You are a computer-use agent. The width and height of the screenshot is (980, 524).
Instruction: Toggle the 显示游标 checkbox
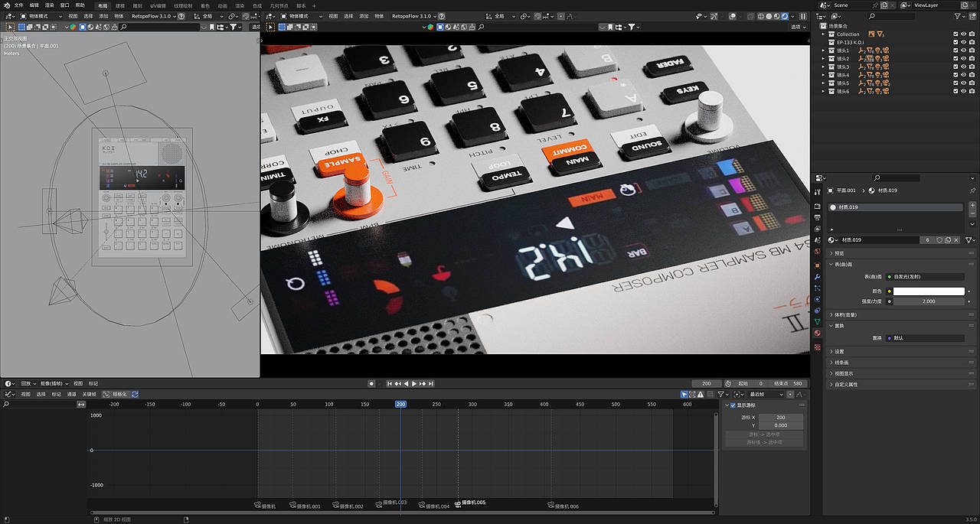coord(733,405)
